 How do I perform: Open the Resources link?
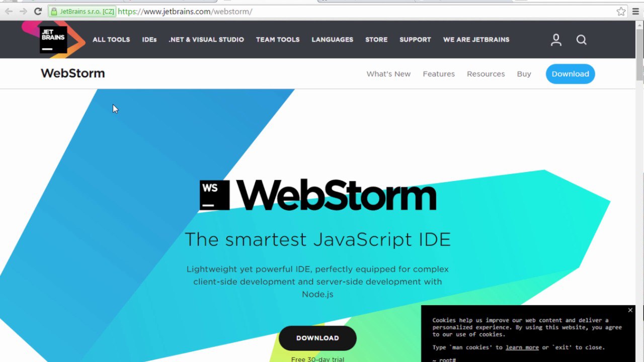tap(486, 74)
